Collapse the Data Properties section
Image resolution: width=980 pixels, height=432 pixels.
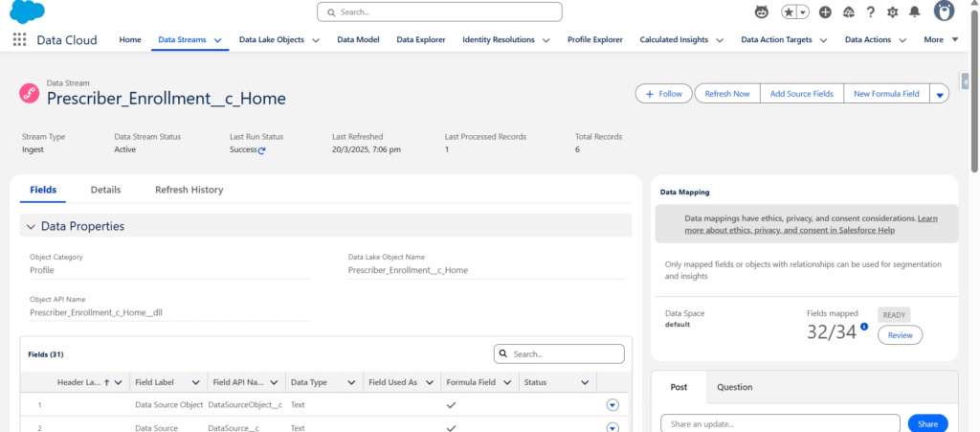(31, 226)
